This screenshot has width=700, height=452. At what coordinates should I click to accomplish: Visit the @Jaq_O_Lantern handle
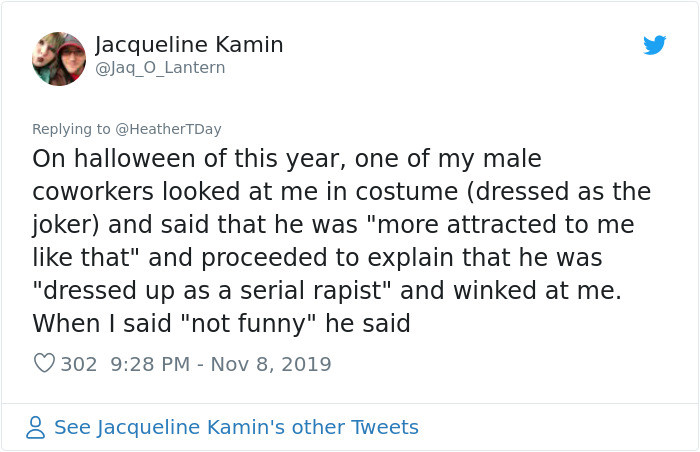[x=160, y=68]
